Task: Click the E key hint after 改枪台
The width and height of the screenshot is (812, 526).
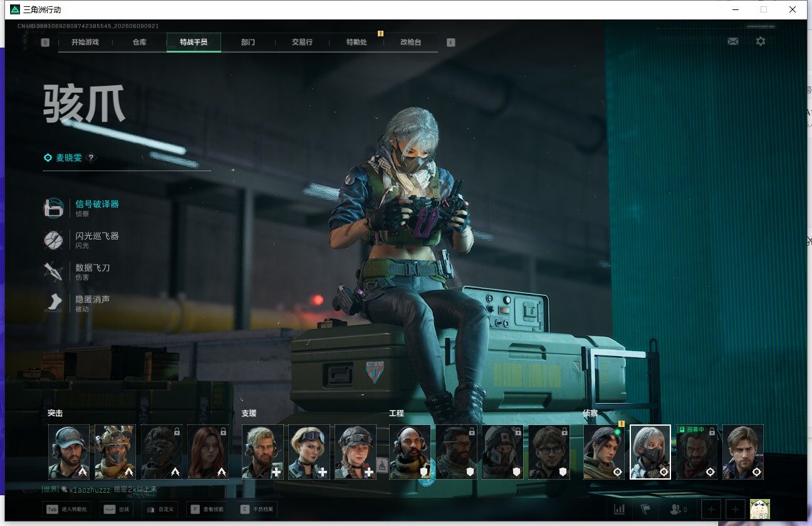Action: tap(450, 43)
